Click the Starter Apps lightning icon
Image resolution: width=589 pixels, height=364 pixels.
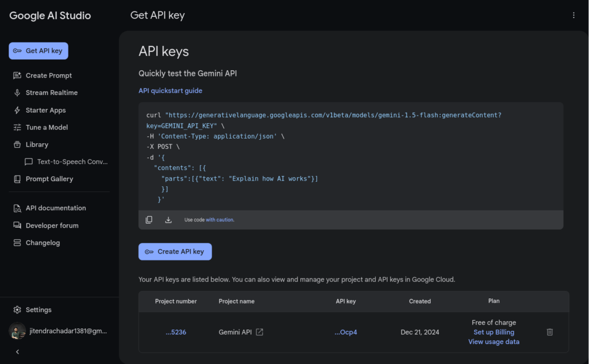[x=17, y=110]
